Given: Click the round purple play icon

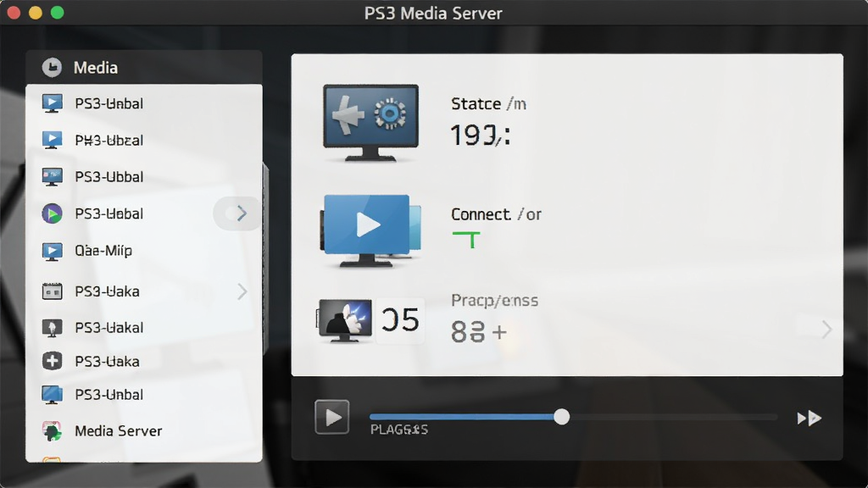Looking at the screenshot, I should click(52, 213).
